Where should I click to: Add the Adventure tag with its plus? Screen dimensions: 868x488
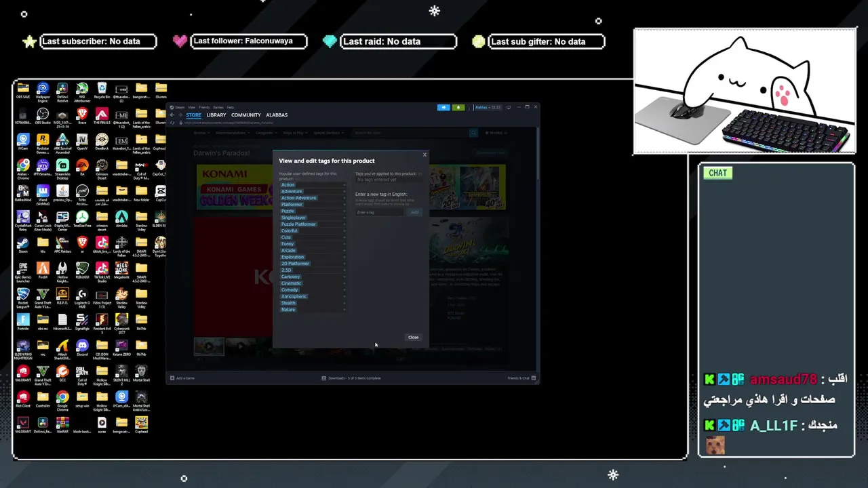coord(344,191)
